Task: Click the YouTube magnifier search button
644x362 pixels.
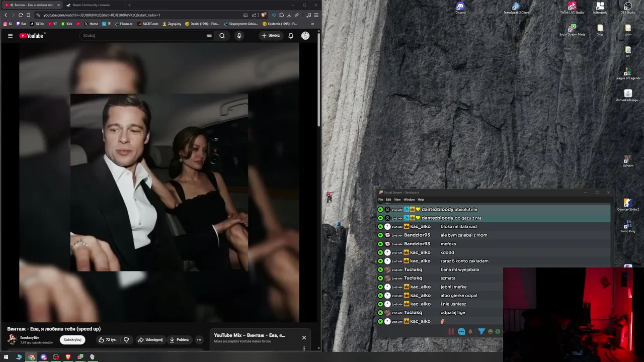Action: click(x=222, y=36)
